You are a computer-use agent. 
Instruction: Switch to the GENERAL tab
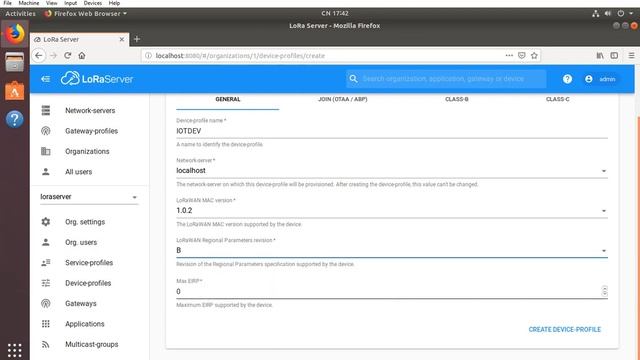[x=227, y=99]
